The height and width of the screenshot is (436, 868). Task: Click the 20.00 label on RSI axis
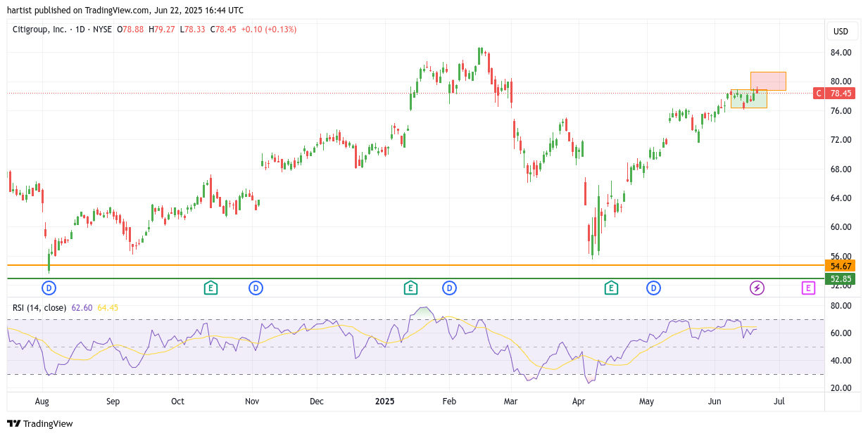841,388
